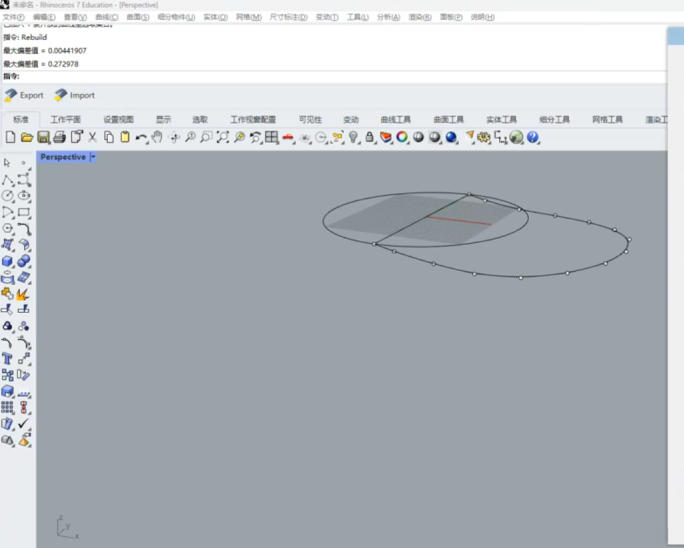Toggle the light bulb hide objects icon
This screenshot has height=548, width=684.
(353, 137)
